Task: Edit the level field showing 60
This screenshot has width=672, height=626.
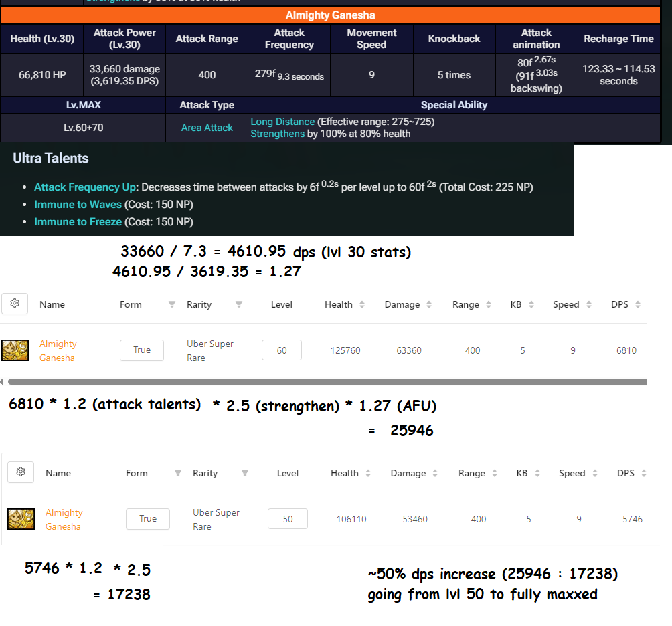Action: pyautogui.click(x=282, y=350)
